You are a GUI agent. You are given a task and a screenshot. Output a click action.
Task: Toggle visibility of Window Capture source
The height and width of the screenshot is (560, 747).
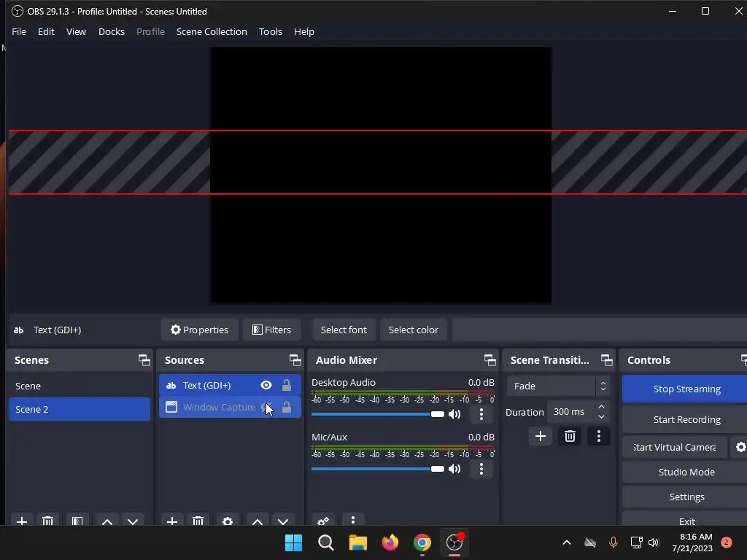(x=266, y=407)
